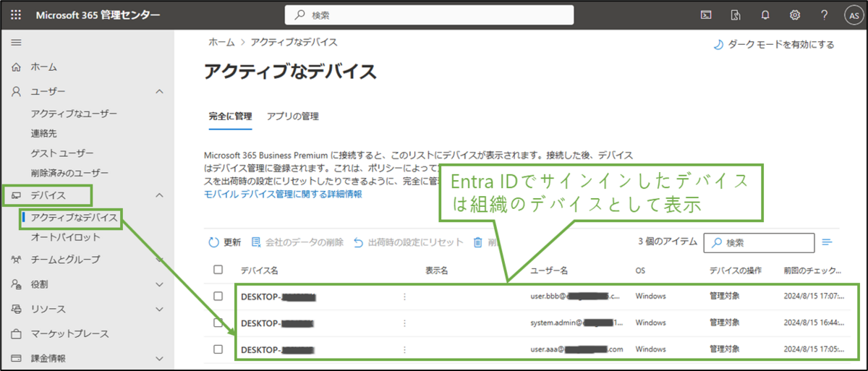The width and height of the screenshot is (868, 371).
Task: Open オートパイロット in the sidebar
Action: tap(66, 237)
